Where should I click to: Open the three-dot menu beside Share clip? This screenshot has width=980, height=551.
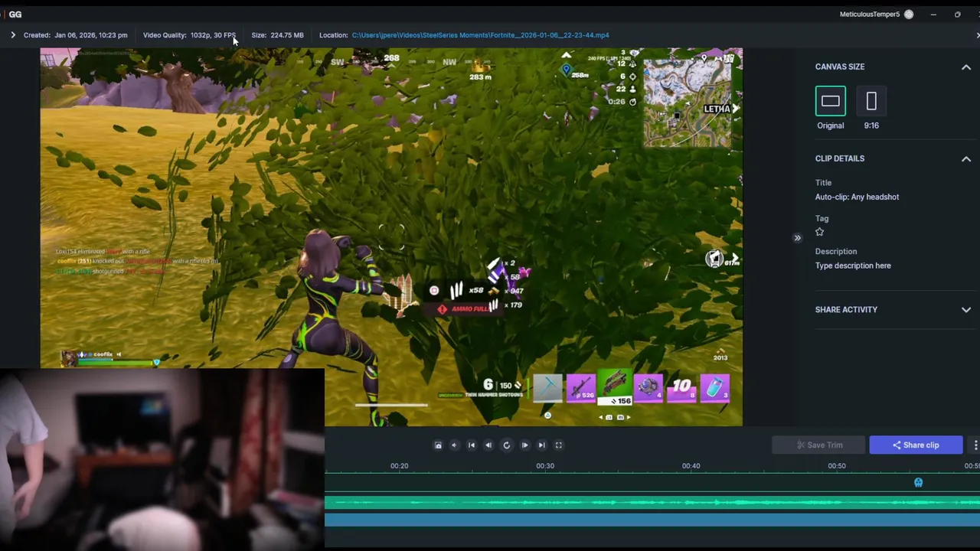975,445
